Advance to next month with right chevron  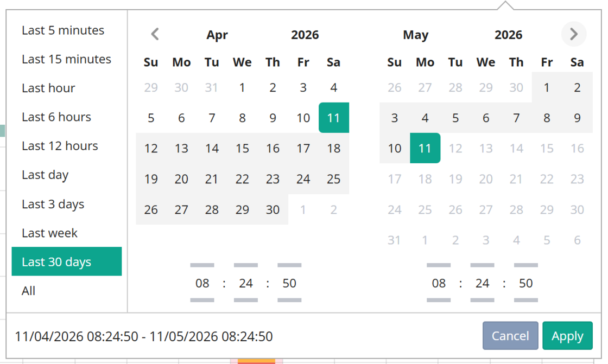click(x=574, y=34)
